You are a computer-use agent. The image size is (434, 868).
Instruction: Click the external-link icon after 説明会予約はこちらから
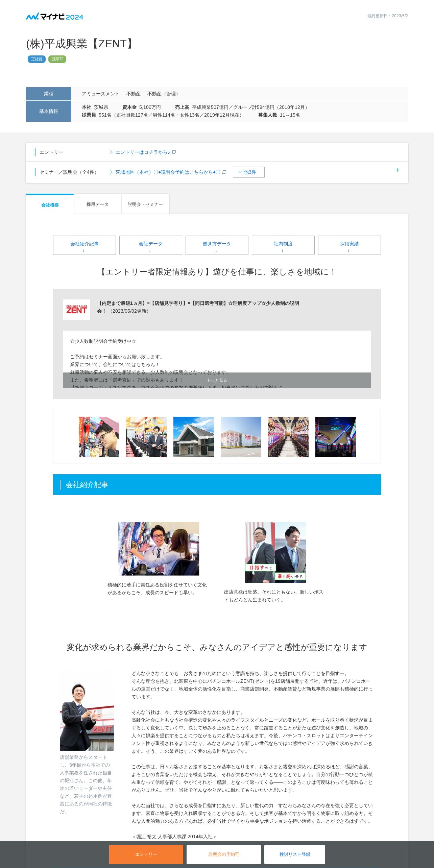tap(224, 172)
